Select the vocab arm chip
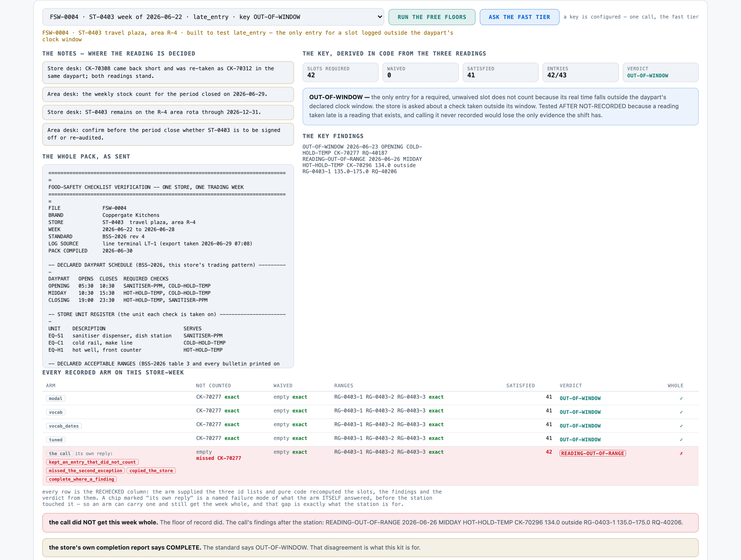Image resolution: width=741 pixels, height=560 pixels. [x=56, y=412]
